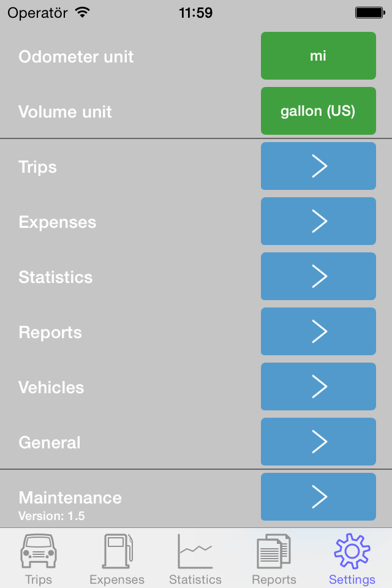The image size is (392, 588).
Task: Expand the Maintenance settings section
Action: click(x=318, y=497)
